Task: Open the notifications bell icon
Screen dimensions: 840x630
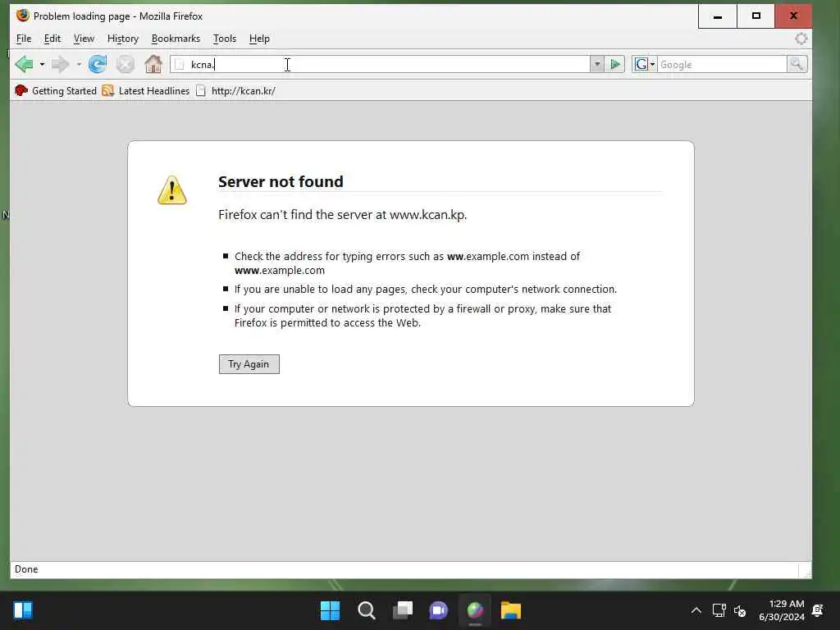Action: [818, 610]
